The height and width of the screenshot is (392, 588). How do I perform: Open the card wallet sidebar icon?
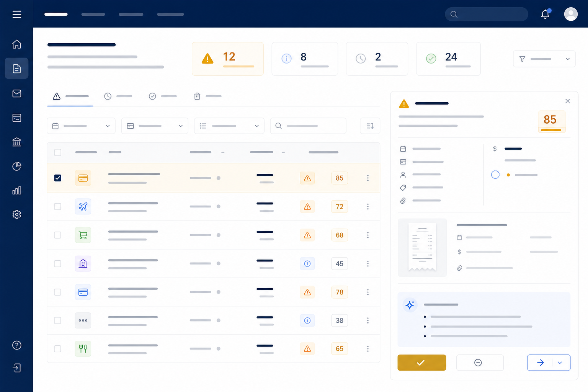pos(16,118)
